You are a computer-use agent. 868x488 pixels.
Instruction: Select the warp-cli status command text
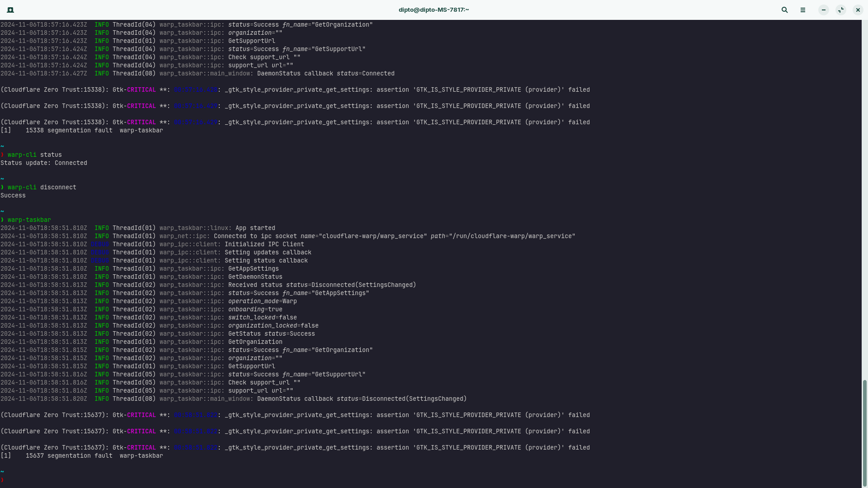34,155
